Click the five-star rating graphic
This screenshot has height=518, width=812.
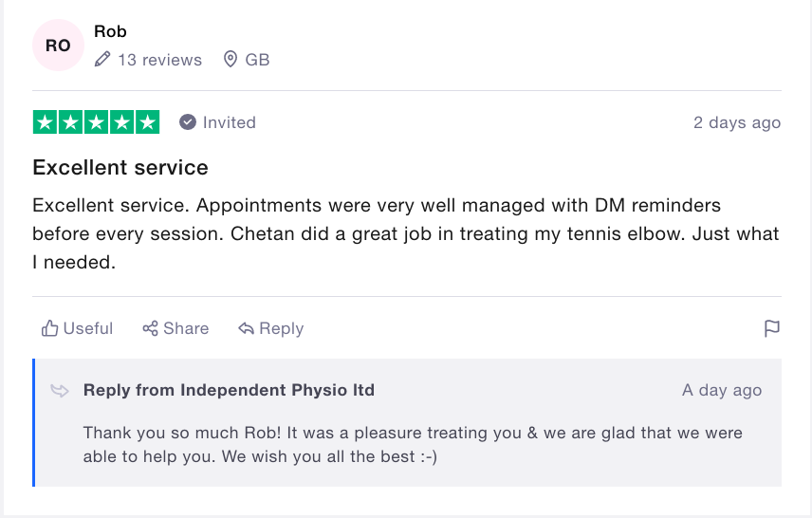tap(97, 122)
